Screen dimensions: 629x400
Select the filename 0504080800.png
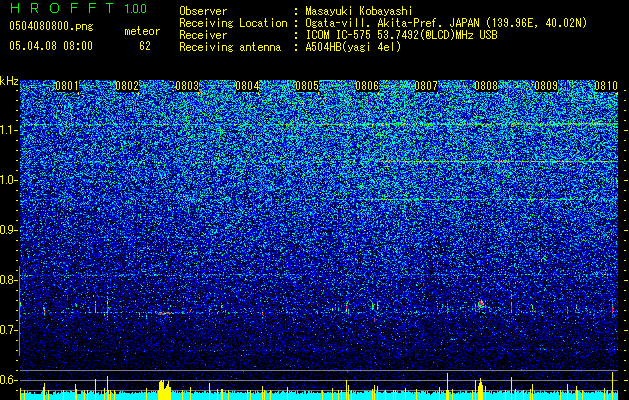51,27
